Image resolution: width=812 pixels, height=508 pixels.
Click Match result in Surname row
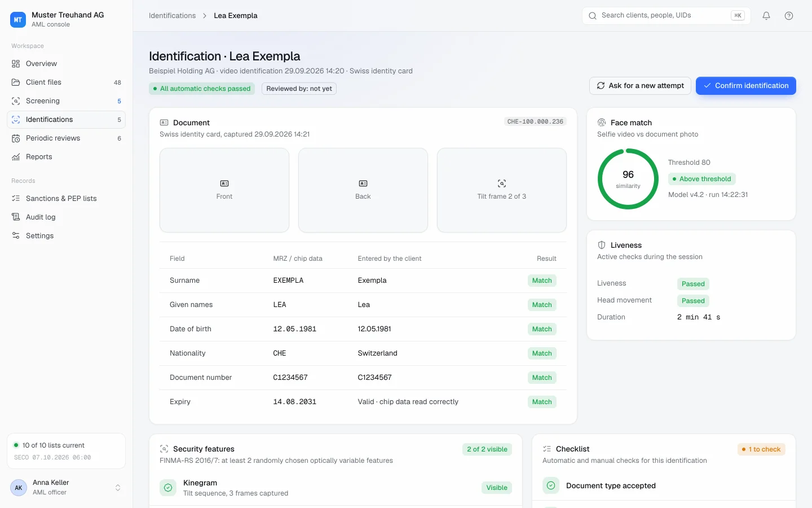542,281
